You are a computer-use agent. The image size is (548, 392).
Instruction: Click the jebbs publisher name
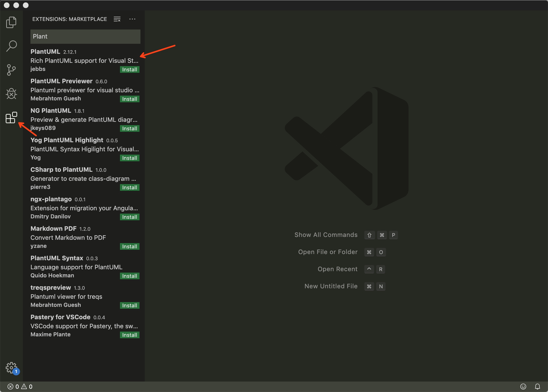click(38, 69)
